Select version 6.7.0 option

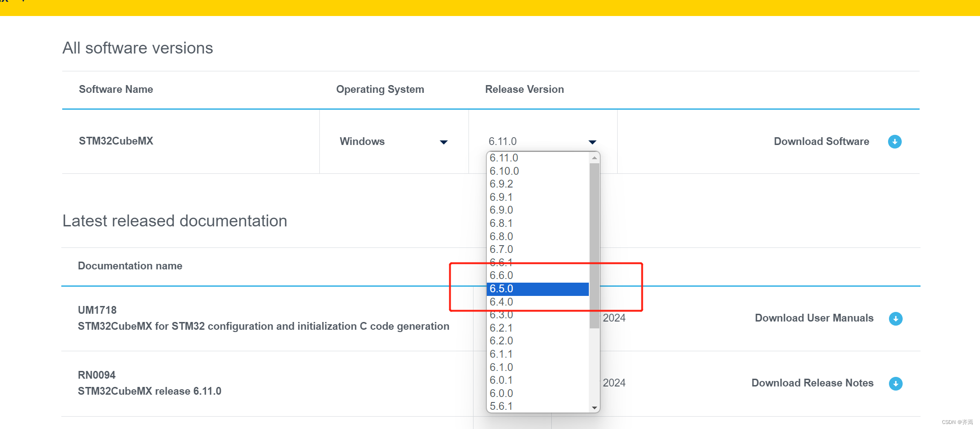coord(538,249)
